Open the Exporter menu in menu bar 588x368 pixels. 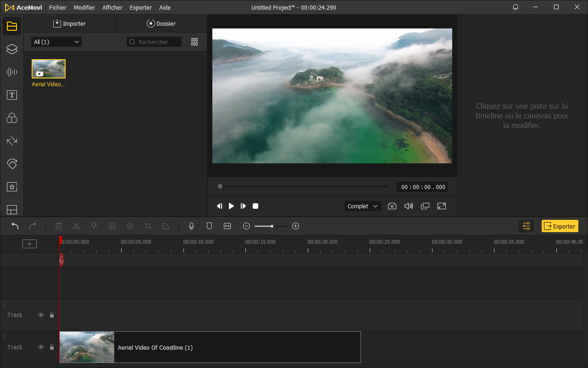[x=140, y=8]
